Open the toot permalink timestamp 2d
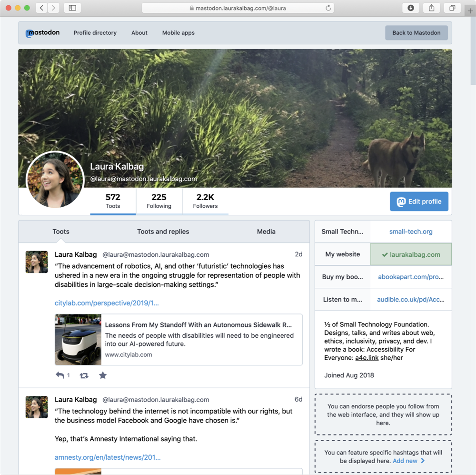The image size is (476, 475). click(x=298, y=254)
